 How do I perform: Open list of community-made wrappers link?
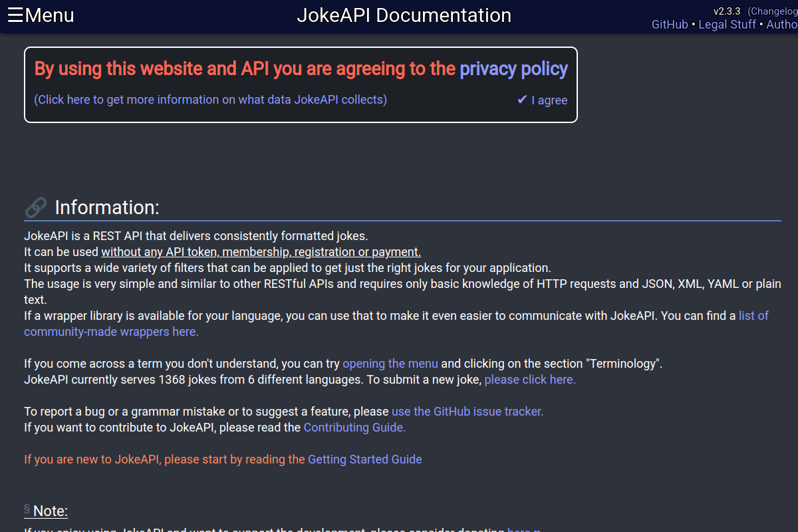[396, 324]
